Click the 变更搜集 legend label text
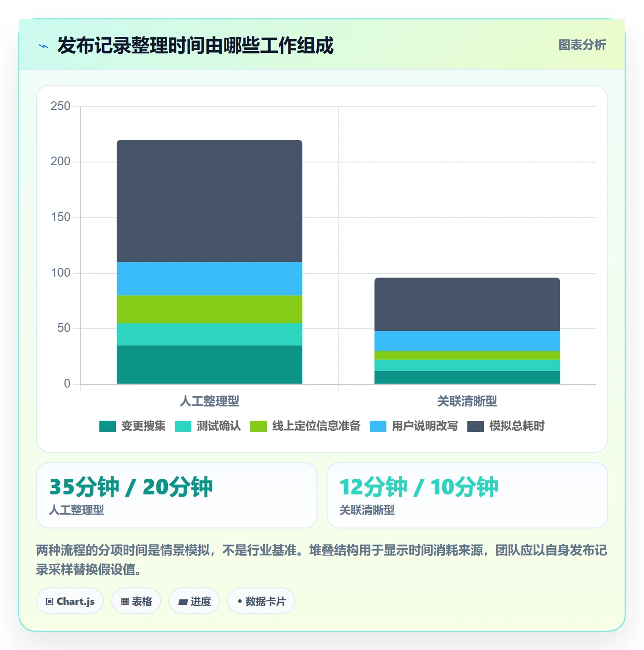 (x=143, y=426)
